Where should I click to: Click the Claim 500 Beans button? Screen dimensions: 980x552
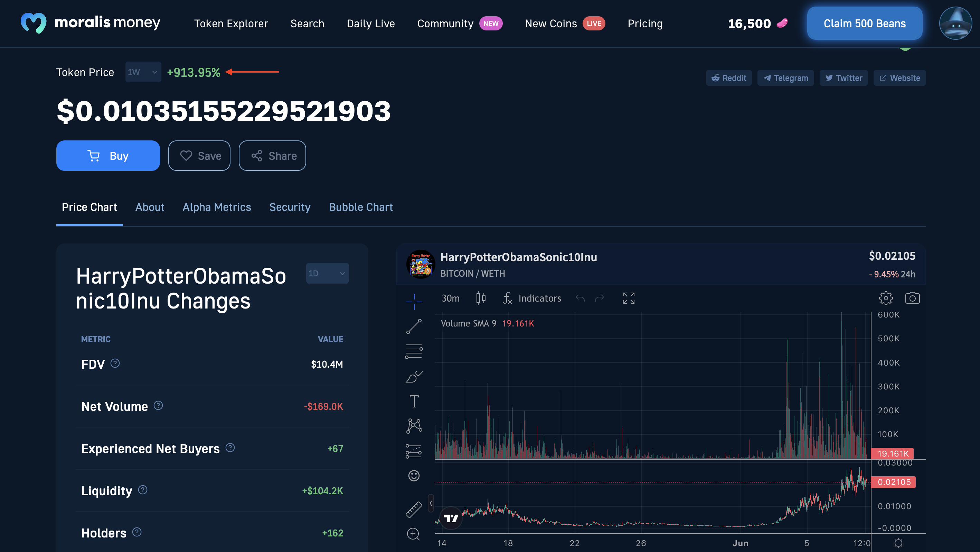(x=864, y=23)
